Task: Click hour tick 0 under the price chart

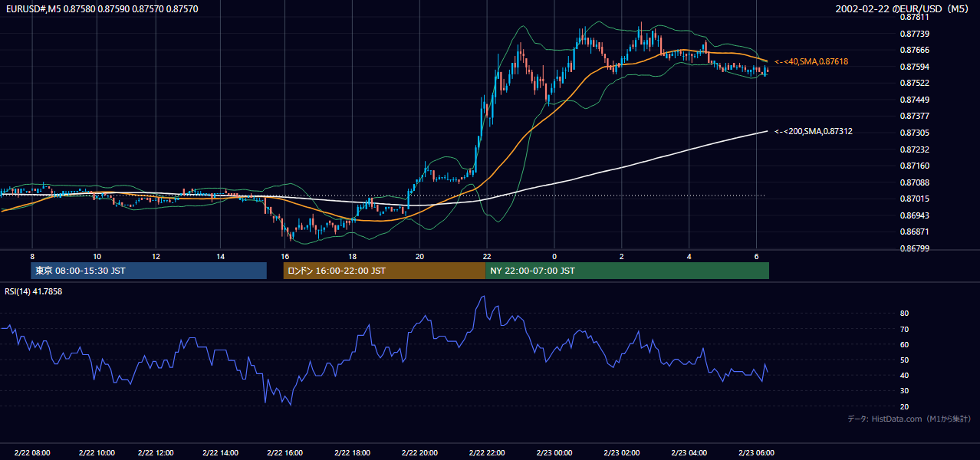Action: coord(554,255)
